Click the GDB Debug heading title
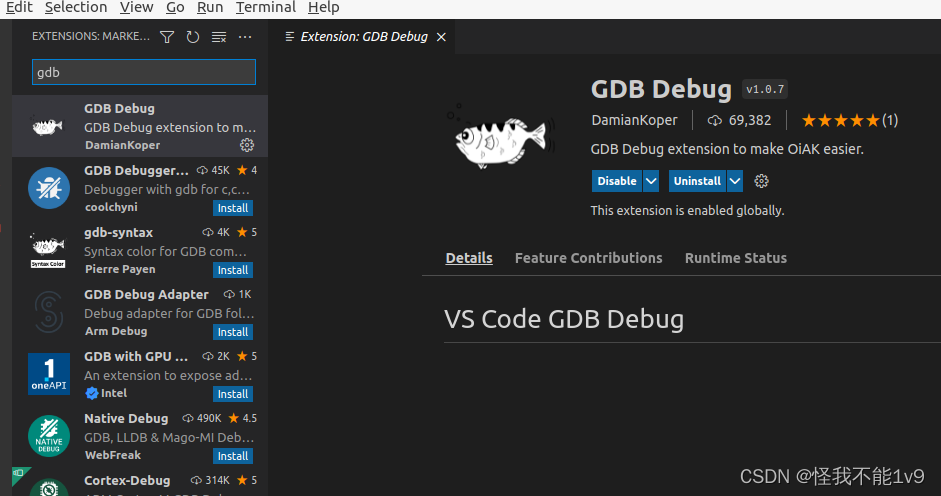The image size is (941, 496). [661, 89]
